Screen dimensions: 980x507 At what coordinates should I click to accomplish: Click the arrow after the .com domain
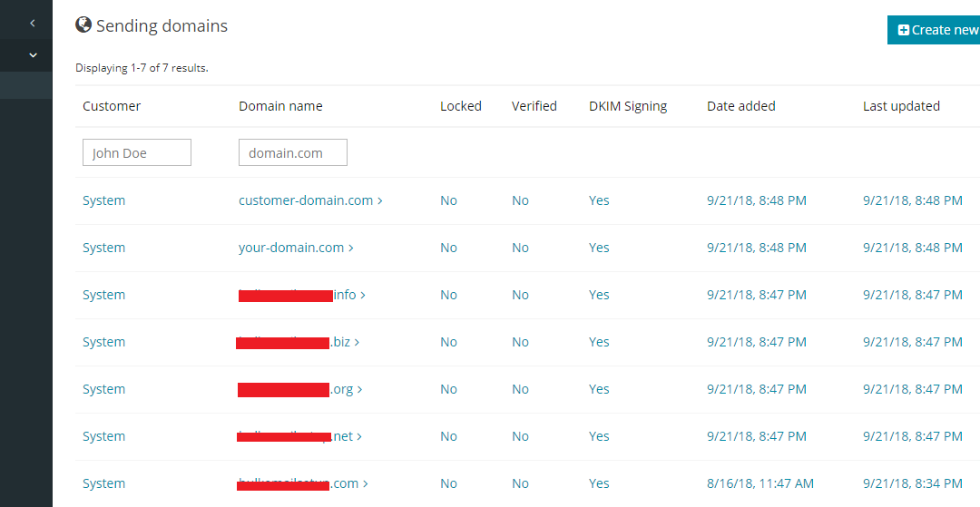(x=365, y=484)
